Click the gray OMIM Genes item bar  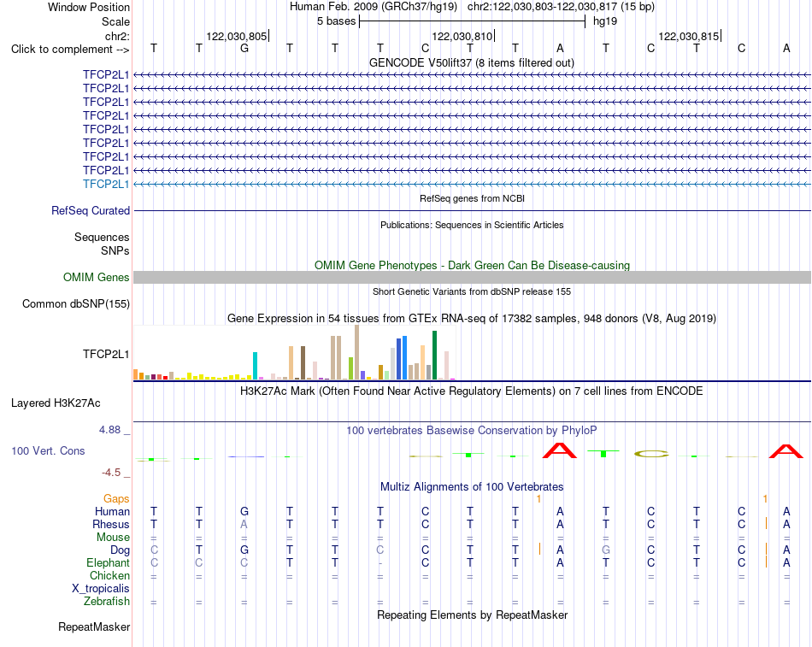pyautogui.click(x=473, y=277)
